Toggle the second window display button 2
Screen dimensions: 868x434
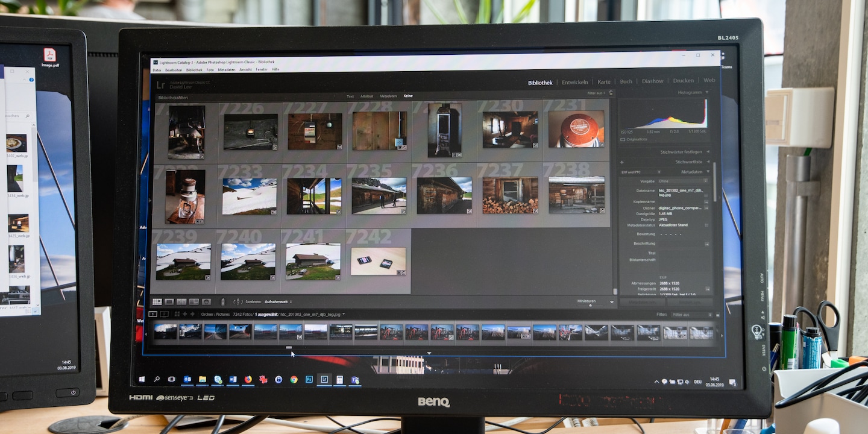[x=164, y=314]
